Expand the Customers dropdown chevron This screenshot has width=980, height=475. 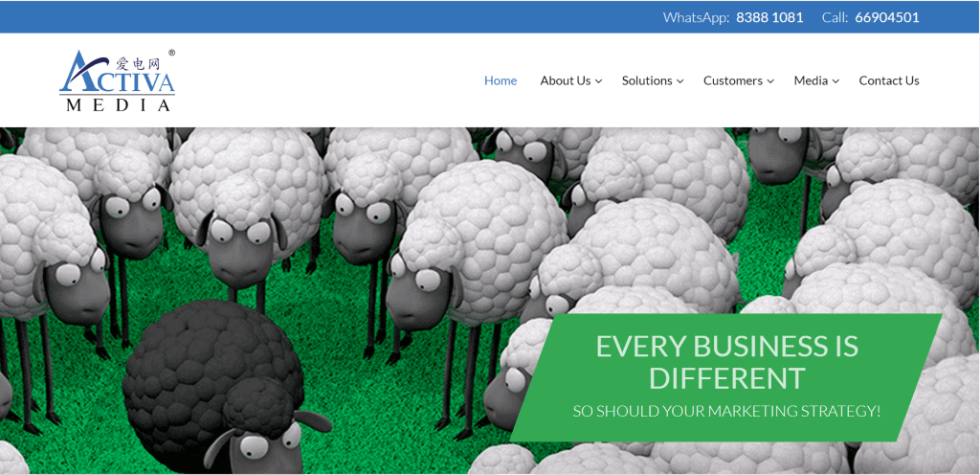(770, 81)
